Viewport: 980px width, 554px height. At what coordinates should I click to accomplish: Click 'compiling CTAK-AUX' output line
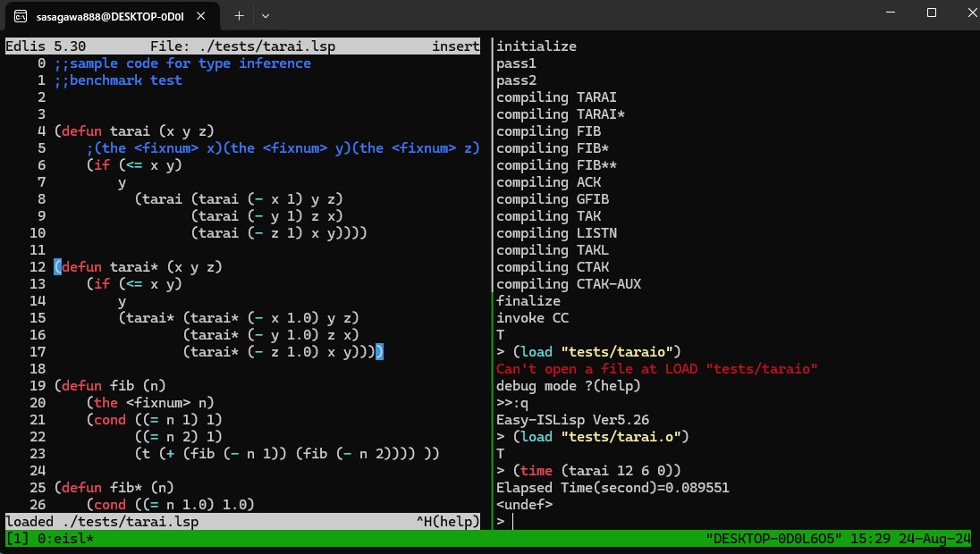pos(569,283)
